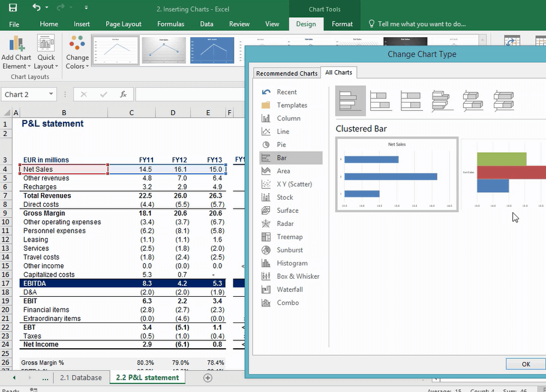
Task: Select the Clustered Bar subtype icon
Action: [x=351, y=101]
